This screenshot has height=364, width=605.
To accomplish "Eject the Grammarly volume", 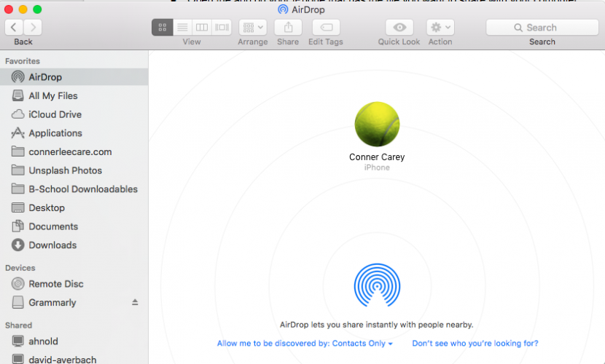I will (x=135, y=302).
